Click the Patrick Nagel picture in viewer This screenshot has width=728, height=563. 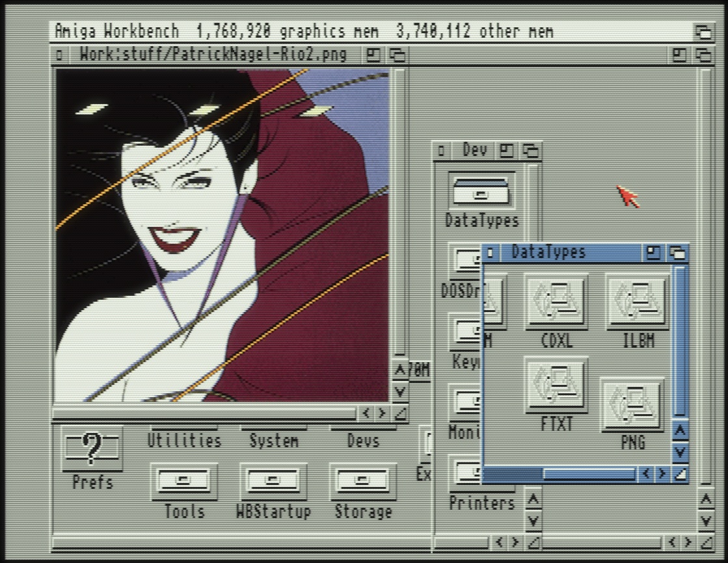(x=222, y=235)
